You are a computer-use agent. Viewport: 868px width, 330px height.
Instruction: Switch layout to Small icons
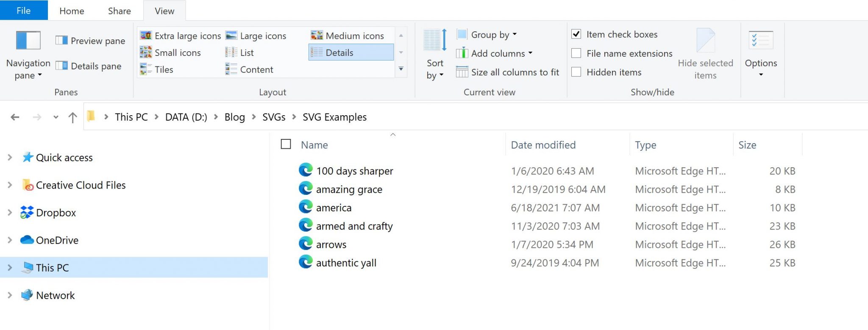click(x=170, y=53)
